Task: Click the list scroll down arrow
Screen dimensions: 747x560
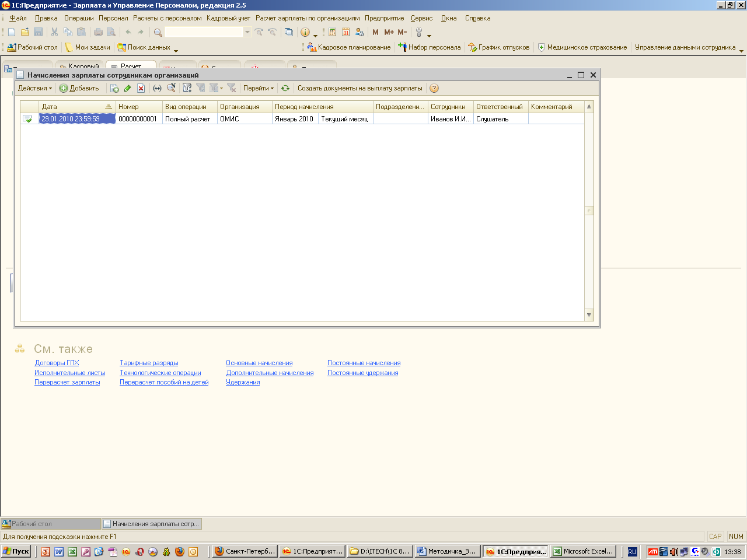Action: (589, 315)
